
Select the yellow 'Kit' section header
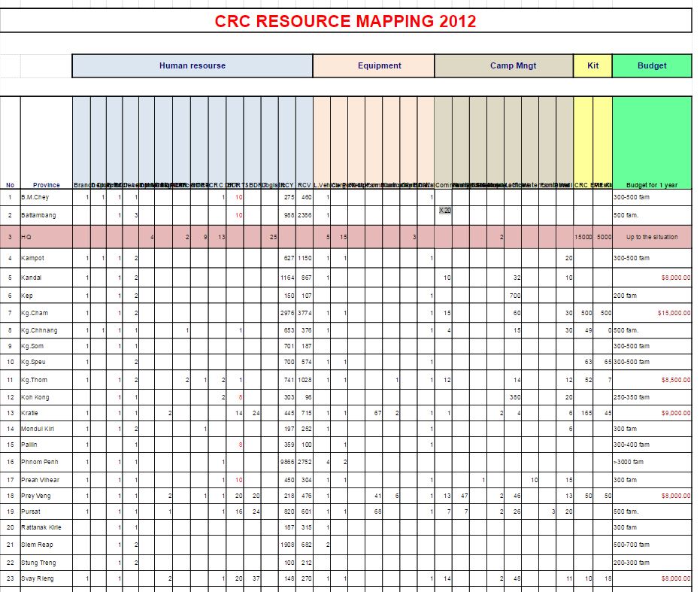pos(592,65)
